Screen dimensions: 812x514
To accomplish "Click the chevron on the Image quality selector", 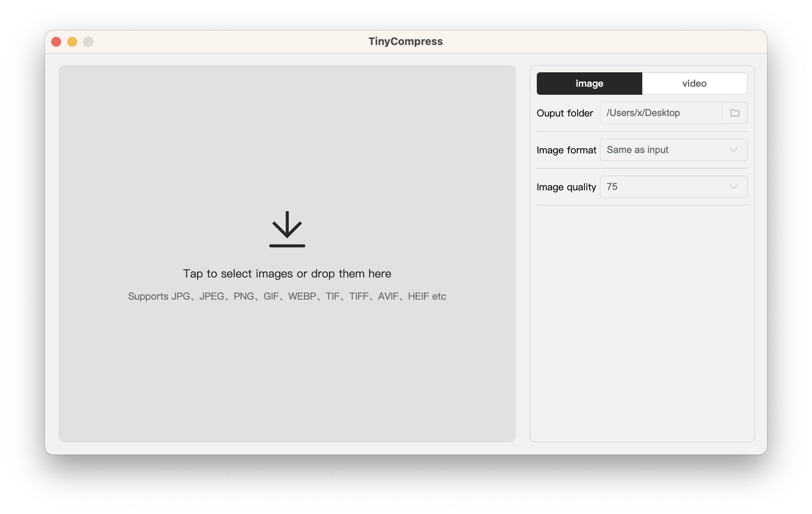I will [x=734, y=187].
